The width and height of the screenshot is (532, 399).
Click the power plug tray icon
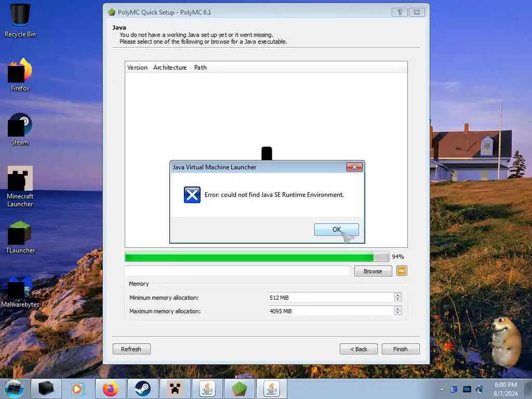480,389
